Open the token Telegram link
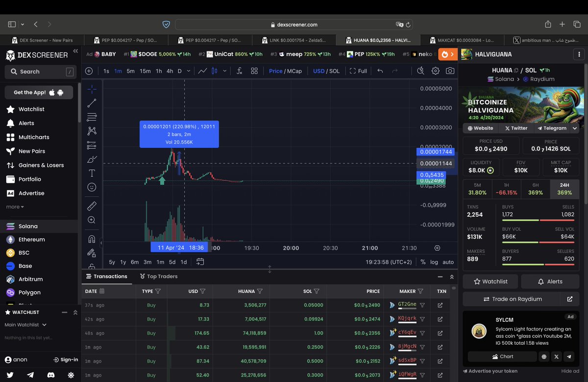Screen dimensions: 588x382 [552, 128]
